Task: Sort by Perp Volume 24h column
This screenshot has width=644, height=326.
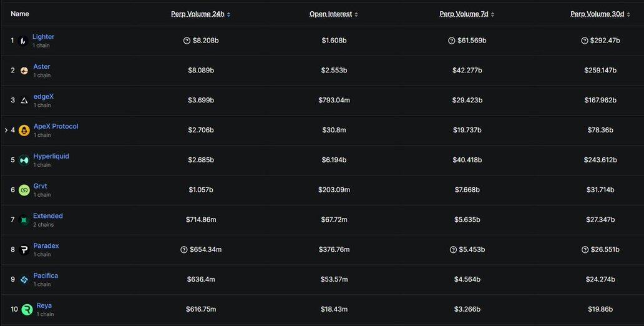Action: (200, 14)
